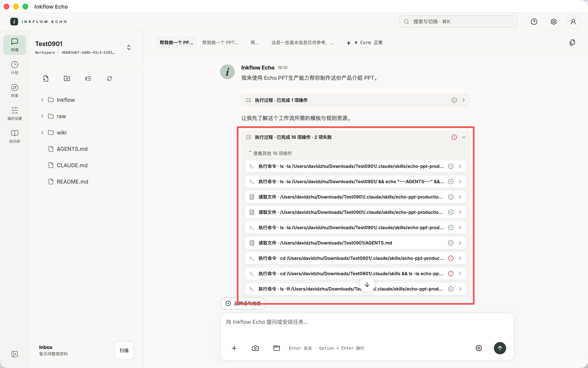Viewport: 588px width, 368px height.
Task: Collapse the sidebar panel icon
Action: 14,354
